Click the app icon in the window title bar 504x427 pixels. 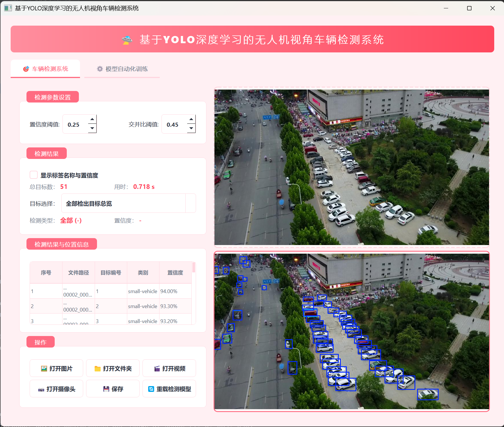pos(8,8)
